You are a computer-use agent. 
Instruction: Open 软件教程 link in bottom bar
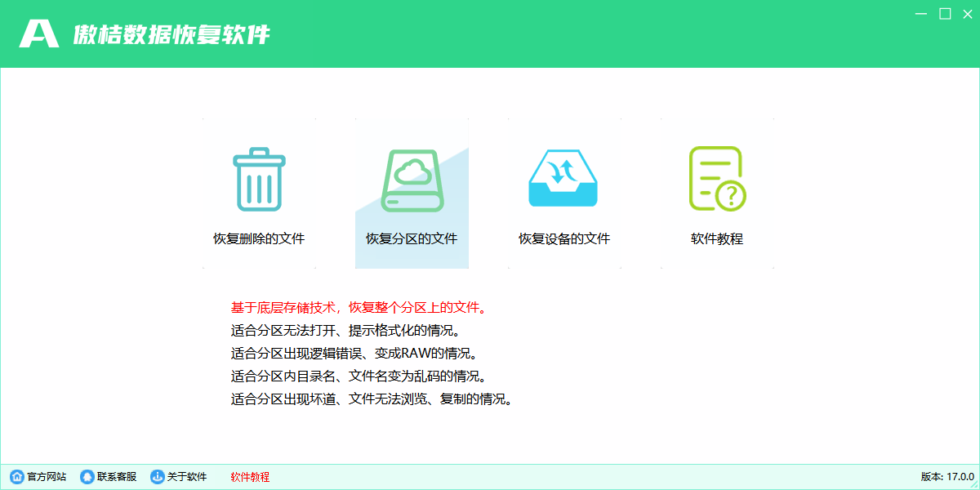[248, 477]
